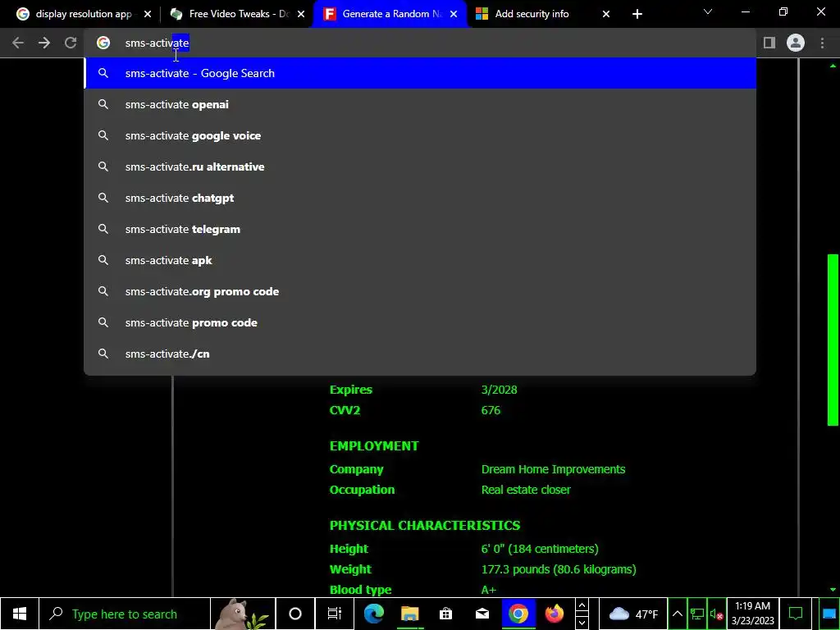Screen dimensions: 840x630
Task: Expand the tab search chevron
Action: (708, 11)
